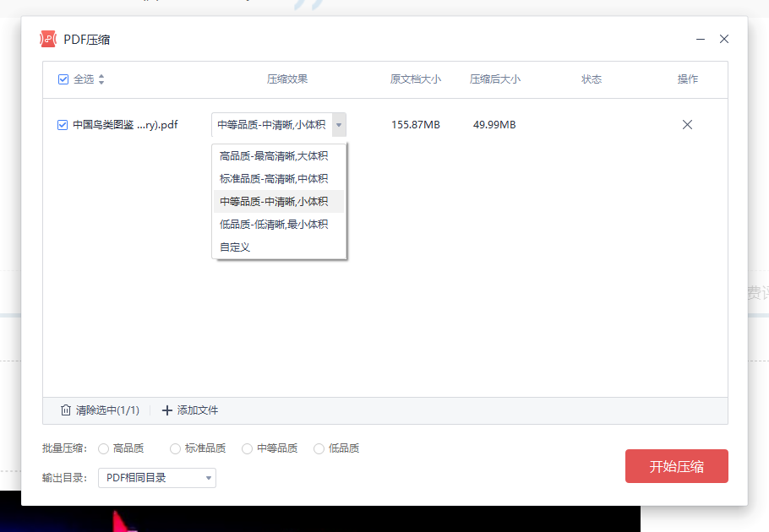
Task: Select the 中等品质 batch compression radio
Action: (x=247, y=448)
